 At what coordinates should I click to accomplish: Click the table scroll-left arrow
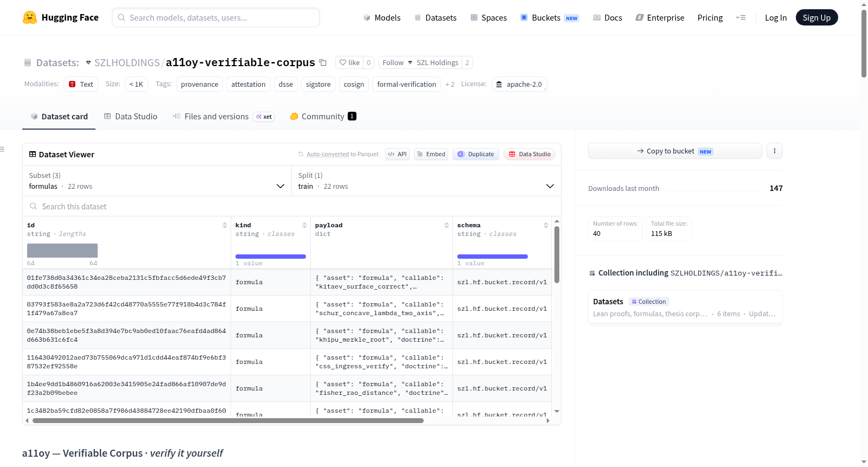coord(27,420)
